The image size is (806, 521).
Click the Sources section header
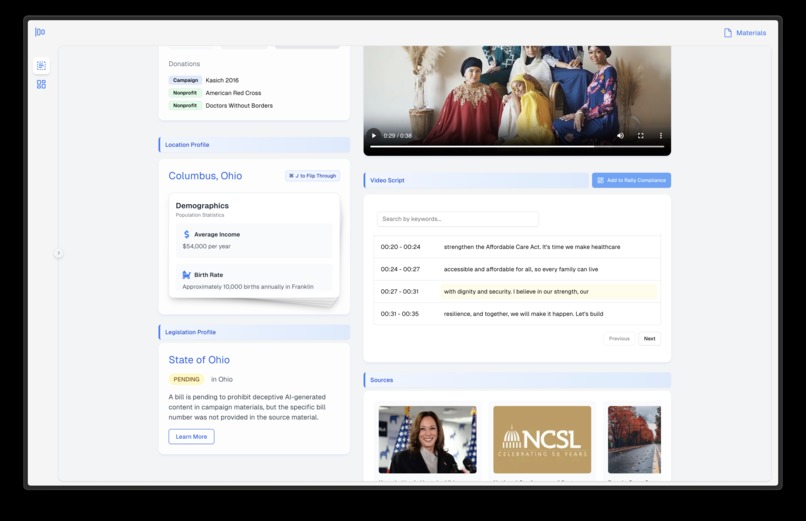click(517, 380)
